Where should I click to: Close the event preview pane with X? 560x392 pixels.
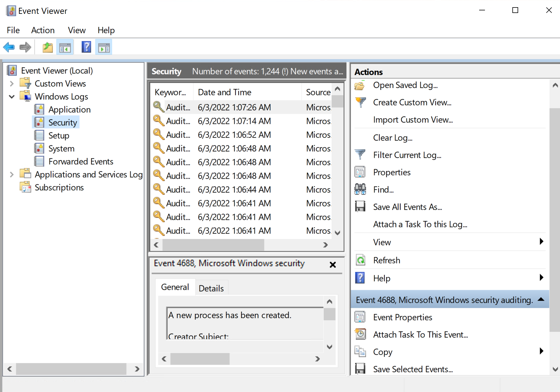(333, 265)
